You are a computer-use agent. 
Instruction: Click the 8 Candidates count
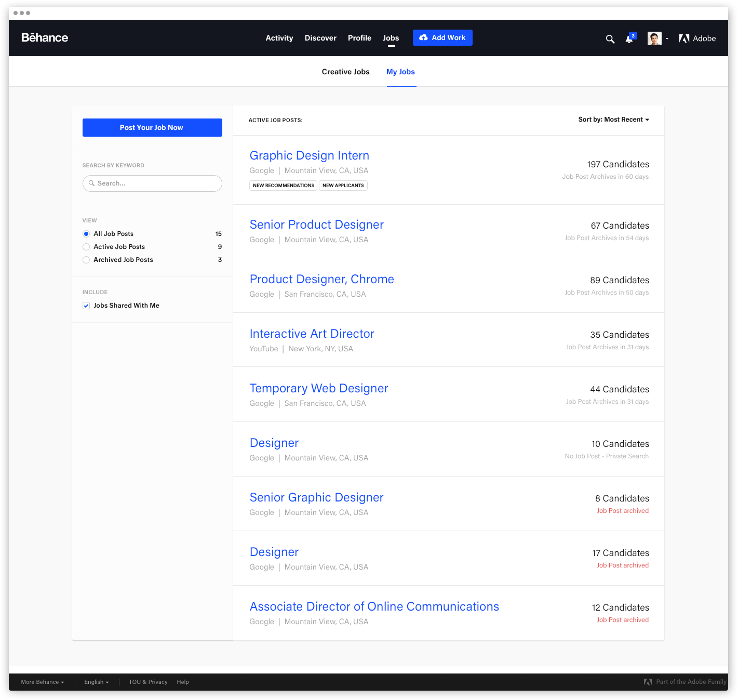point(622,498)
